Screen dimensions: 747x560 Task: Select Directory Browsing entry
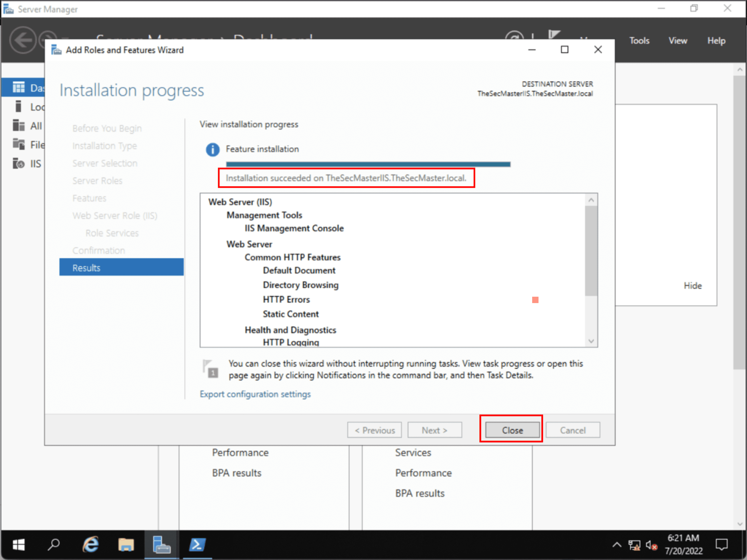click(301, 285)
